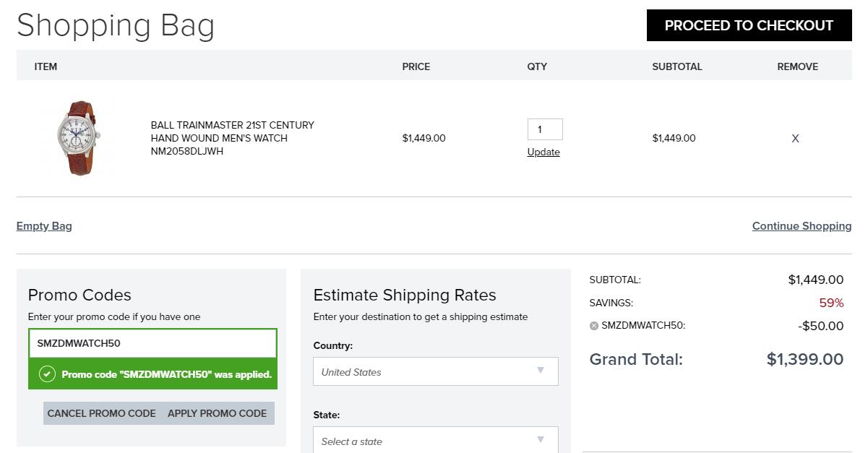Click the Shopping Bag page heading

click(116, 25)
